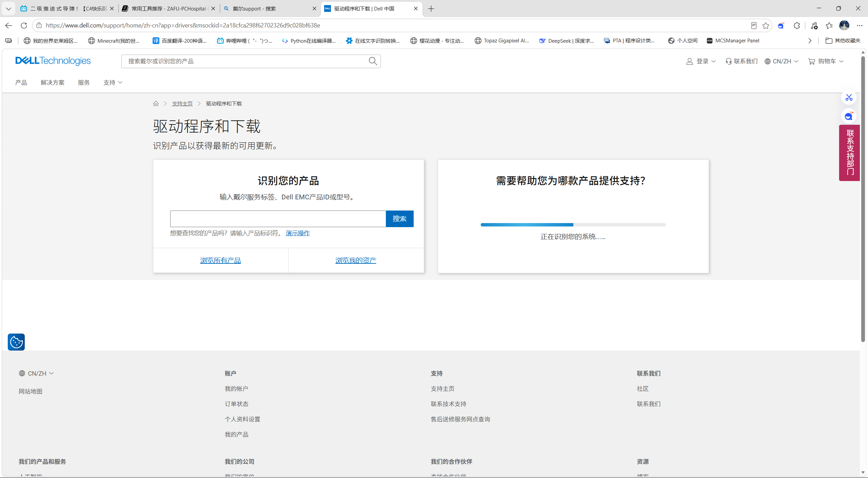Click the page vertical scrollbar
The height and width of the screenshot is (478, 868).
point(863,199)
